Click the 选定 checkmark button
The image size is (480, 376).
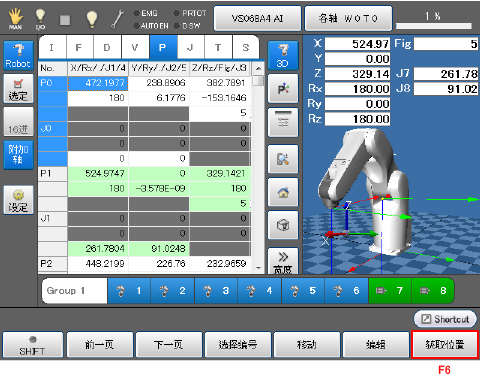(18, 88)
